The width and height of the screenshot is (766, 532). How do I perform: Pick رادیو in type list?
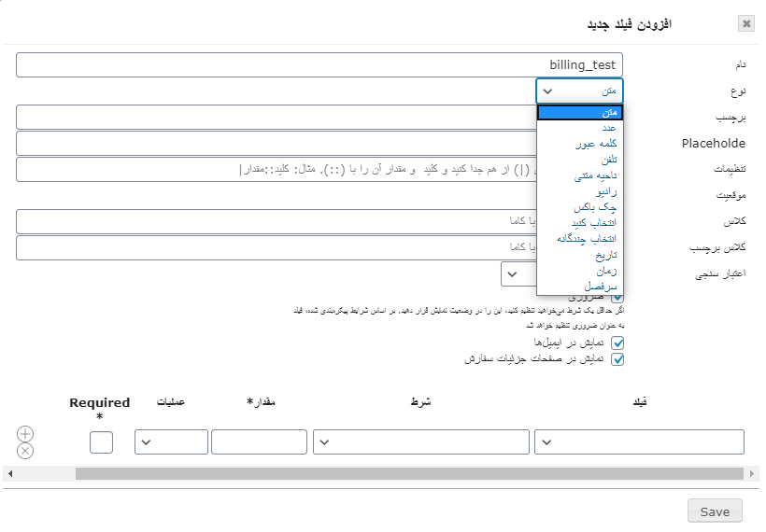tap(579, 191)
